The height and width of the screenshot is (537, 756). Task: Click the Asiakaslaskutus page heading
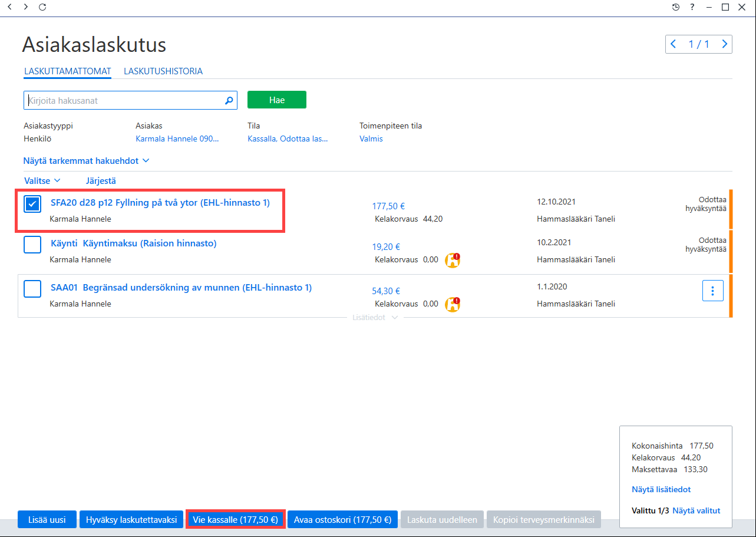click(x=94, y=44)
